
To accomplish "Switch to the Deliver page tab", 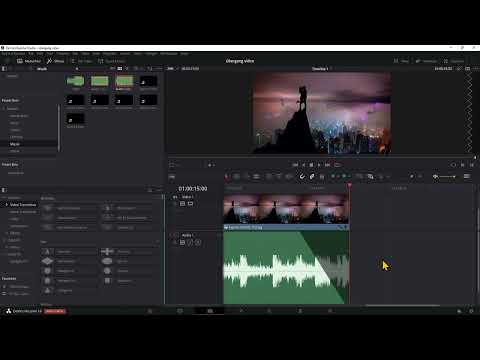I will click(x=330, y=311).
